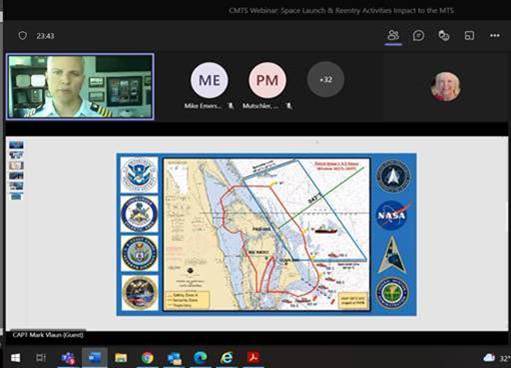The image size is (511, 368).
Task: Open the meeting chat icon
Action: tap(418, 35)
